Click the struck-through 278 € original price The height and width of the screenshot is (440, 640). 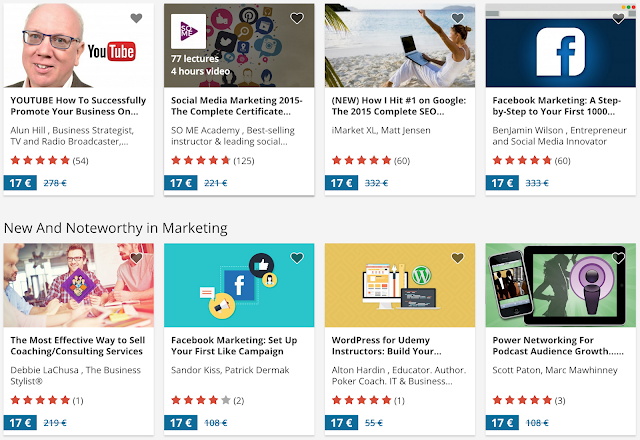pos(55,183)
